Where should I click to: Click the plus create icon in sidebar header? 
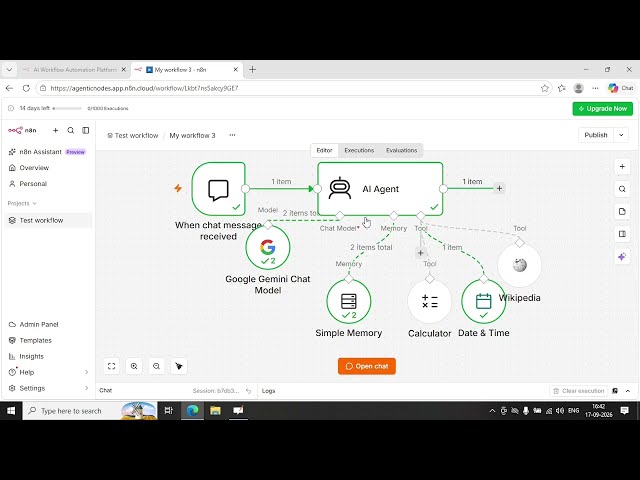pos(56,130)
